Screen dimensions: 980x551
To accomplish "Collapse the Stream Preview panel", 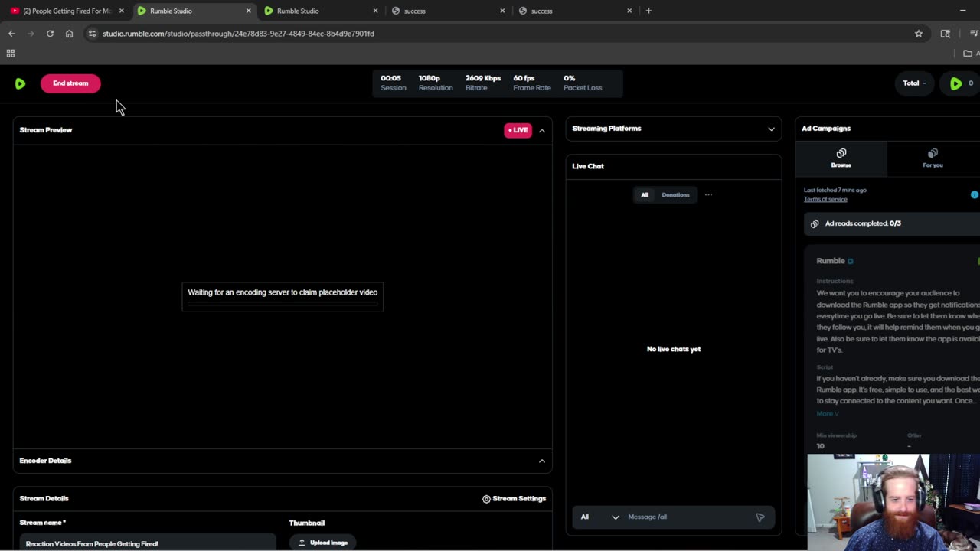I will click(x=542, y=130).
